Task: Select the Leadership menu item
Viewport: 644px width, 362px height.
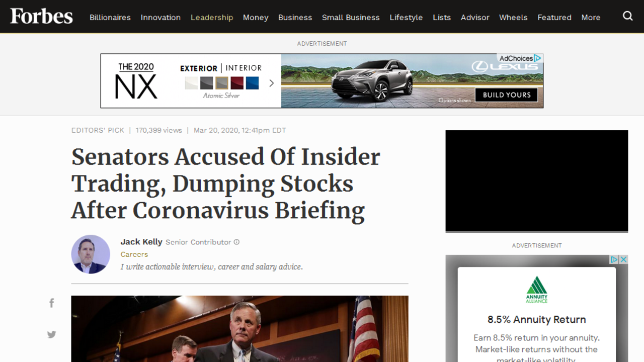Action: (x=212, y=17)
